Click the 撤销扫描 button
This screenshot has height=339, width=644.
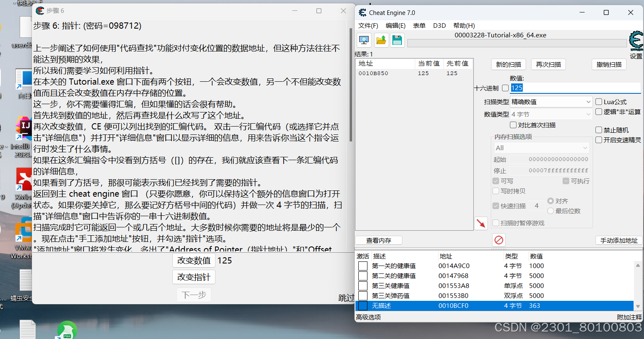[x=609, y=64]
